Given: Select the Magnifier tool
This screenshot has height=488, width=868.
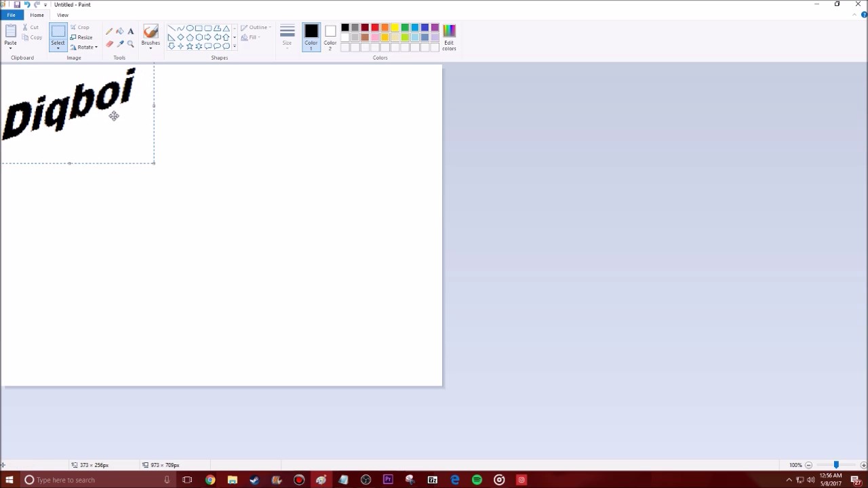Looking at the screenshot, I should 131,43.
